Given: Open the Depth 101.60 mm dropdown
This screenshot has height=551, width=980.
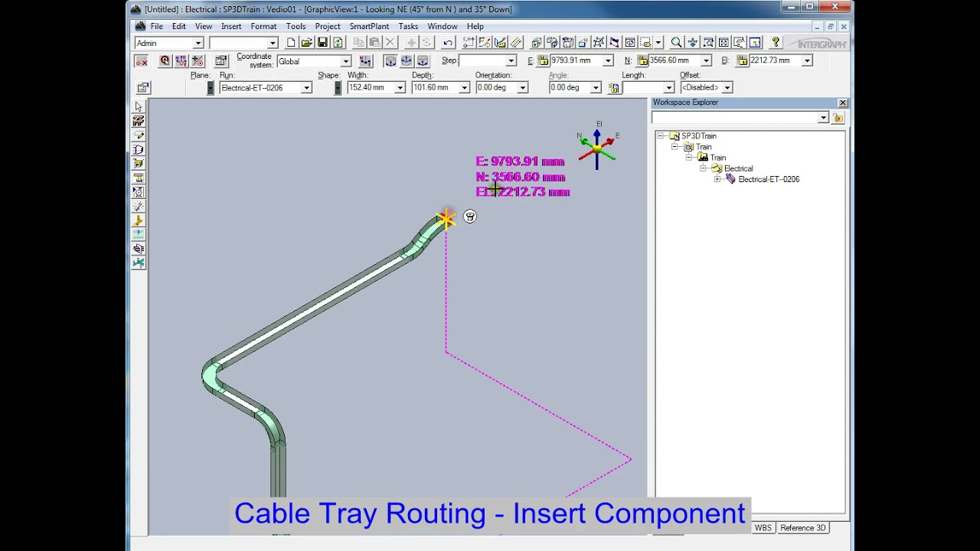Looking at the screenshot, I should point(464,87).
